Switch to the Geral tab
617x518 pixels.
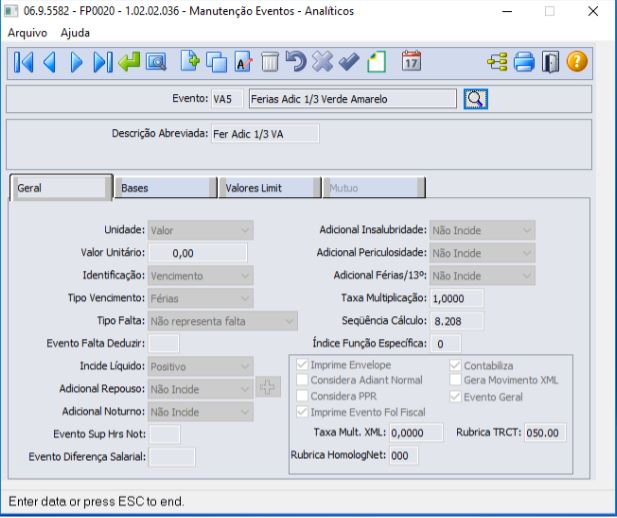click(61, 188)
